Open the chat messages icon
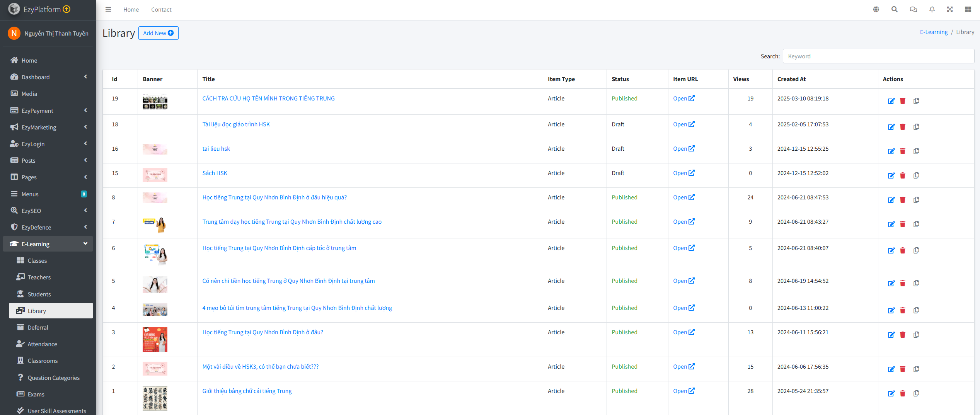This screenshot has height=415, width=980. click(x=913, y=10)
